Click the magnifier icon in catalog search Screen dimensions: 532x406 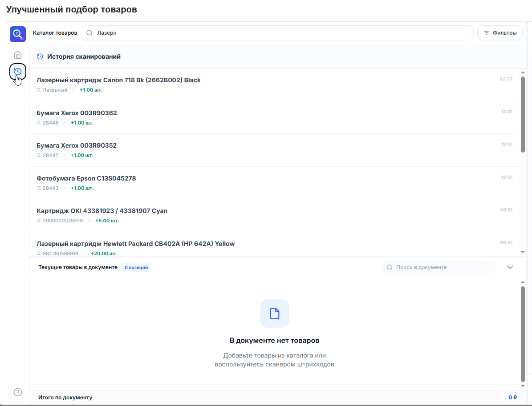click(x=89, y=33)
